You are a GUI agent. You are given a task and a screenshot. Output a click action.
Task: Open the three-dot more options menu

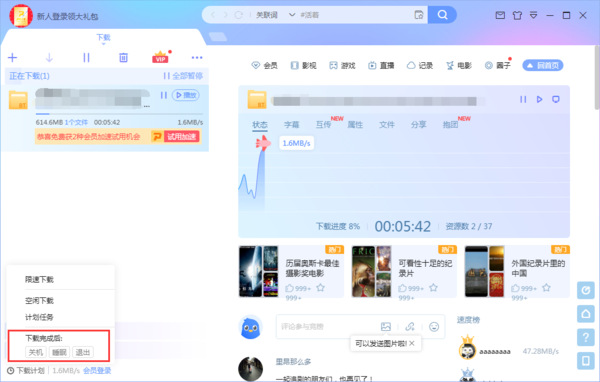coord(197,57)
